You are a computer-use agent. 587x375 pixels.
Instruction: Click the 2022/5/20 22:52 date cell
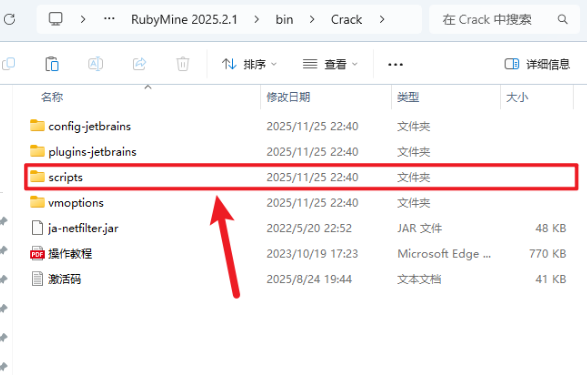pyautogui.click(x=309, y=228)
